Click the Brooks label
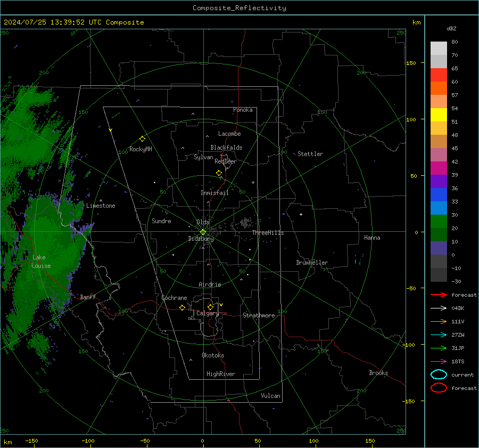 point(378,373)
